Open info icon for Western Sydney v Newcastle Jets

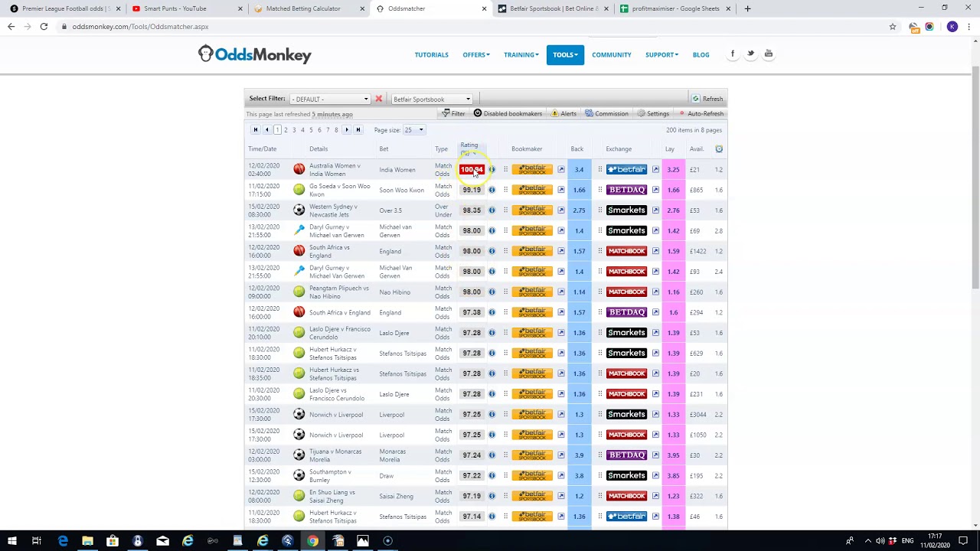tap(492, 210)
